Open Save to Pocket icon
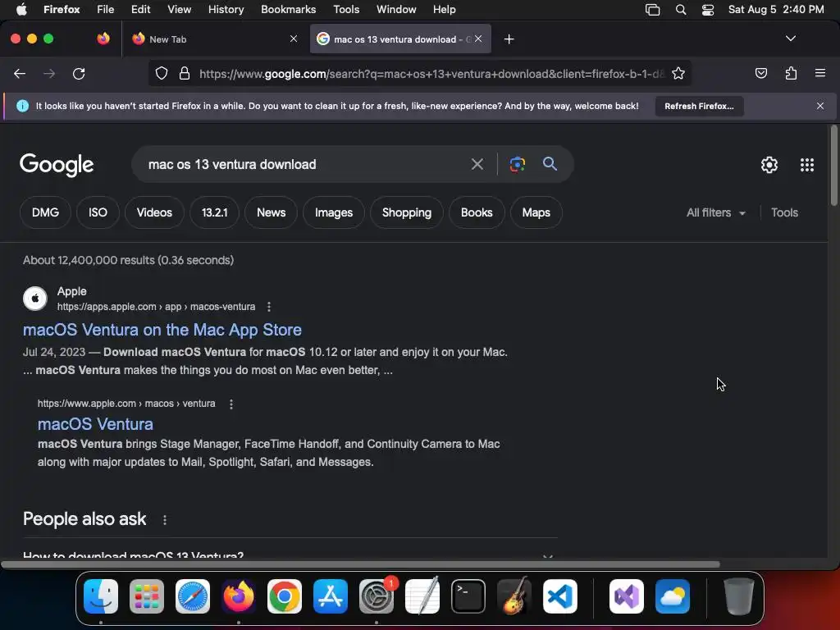 click(x=760, y=73)
